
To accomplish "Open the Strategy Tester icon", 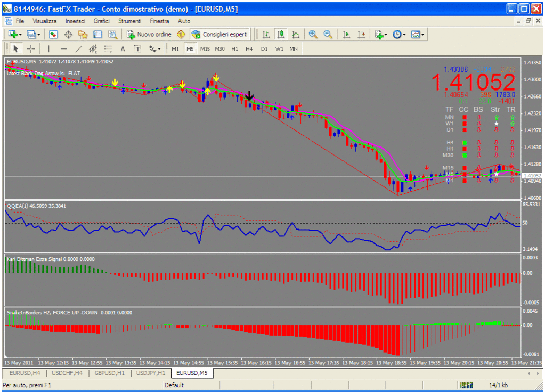I will pos(112,35).
